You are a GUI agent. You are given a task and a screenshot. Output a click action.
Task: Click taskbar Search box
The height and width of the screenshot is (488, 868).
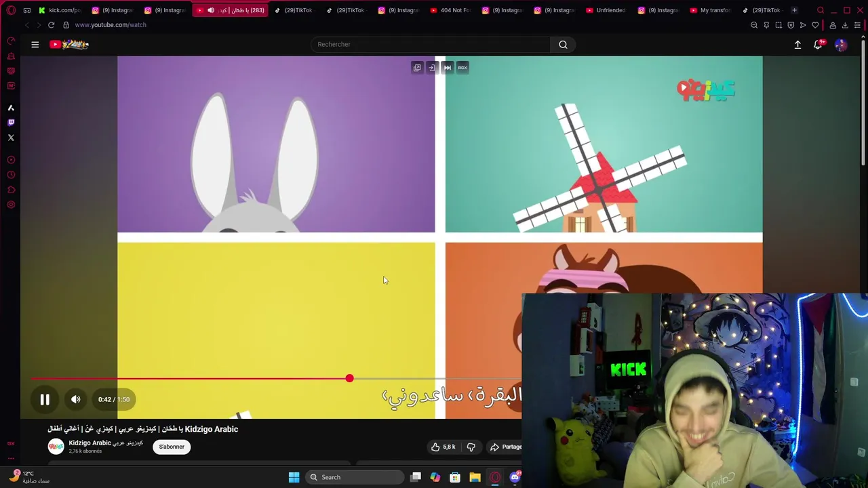coord(354,477)
